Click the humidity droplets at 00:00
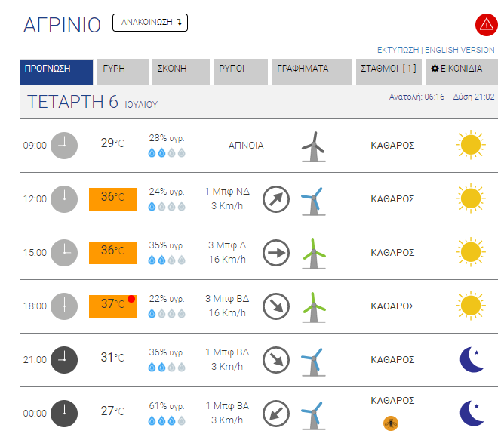This screenshot has width=504, height=440. (167, 420)
